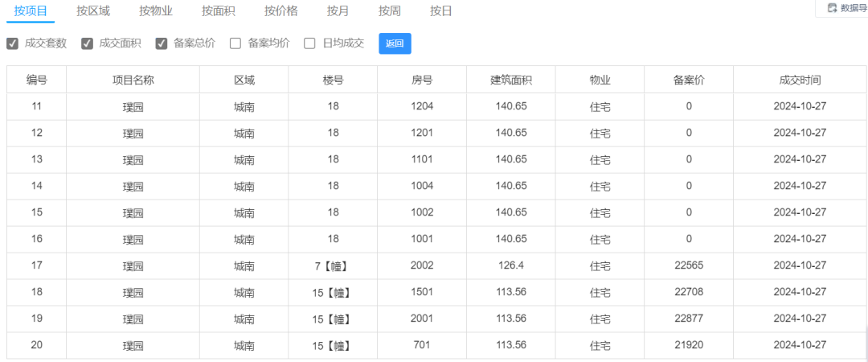Click the 数据导 export icon button
Image resolution: width=868 pixels, height=362 pixels.
point(842,8)
